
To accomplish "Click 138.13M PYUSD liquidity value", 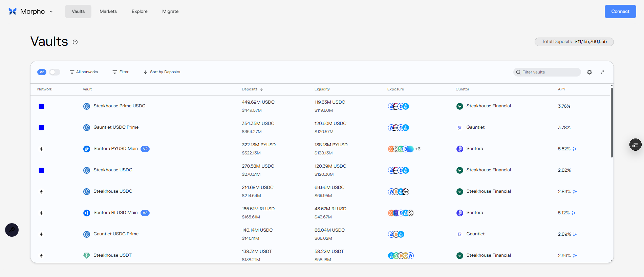I will coord(331,145).
